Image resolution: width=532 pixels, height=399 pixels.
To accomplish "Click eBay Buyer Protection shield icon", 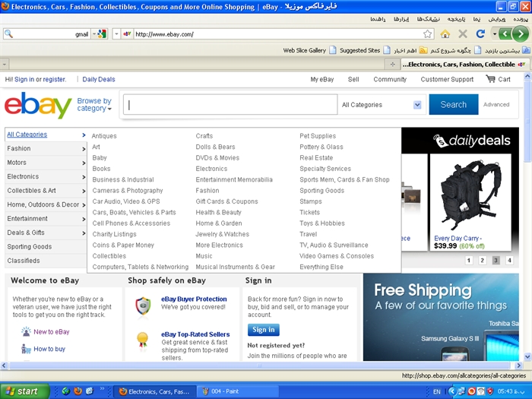I will [x=143, y=306].
